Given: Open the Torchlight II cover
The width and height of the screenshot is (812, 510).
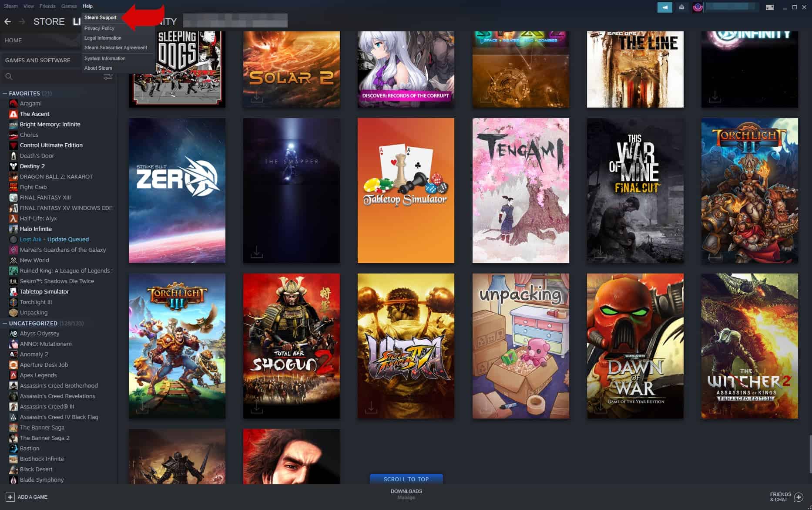Looking at the screenshot, I should [x=750, y=190].
